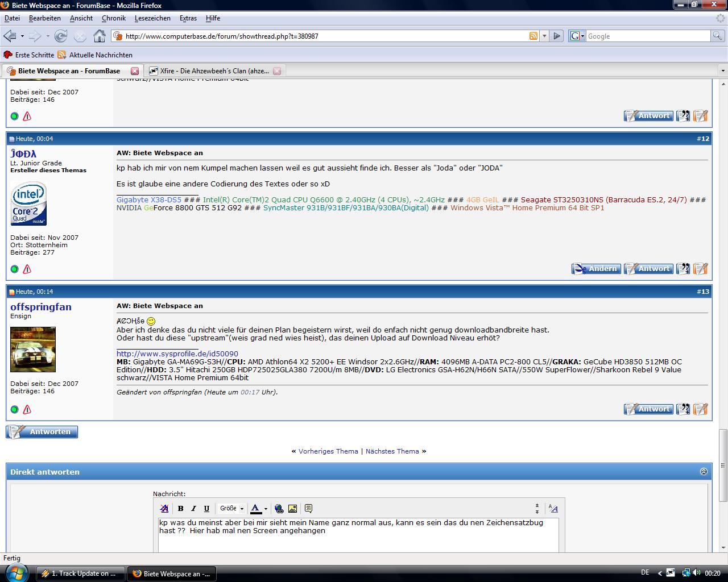Viewport: 728px width, 582px height.
Task: Click the Stop loading icon in the toolbar
Action: [x=80, y=36]
